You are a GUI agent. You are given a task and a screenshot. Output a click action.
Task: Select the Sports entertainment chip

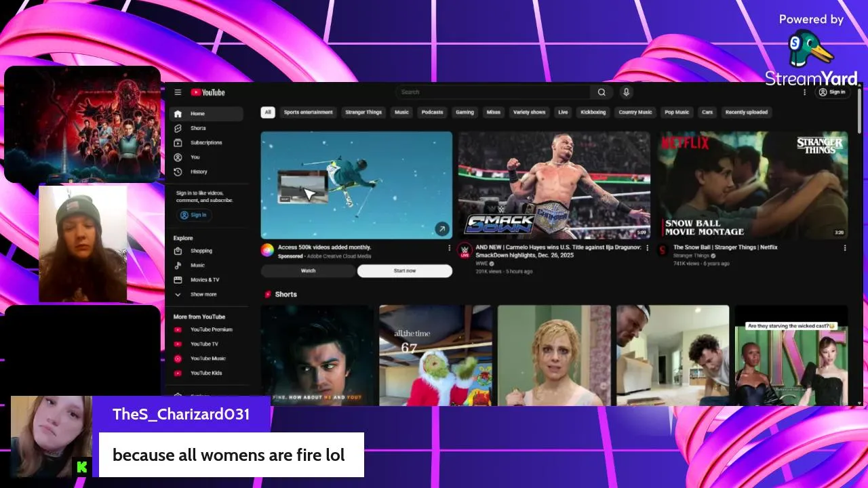pyautogui.click(x=308, y=113)
